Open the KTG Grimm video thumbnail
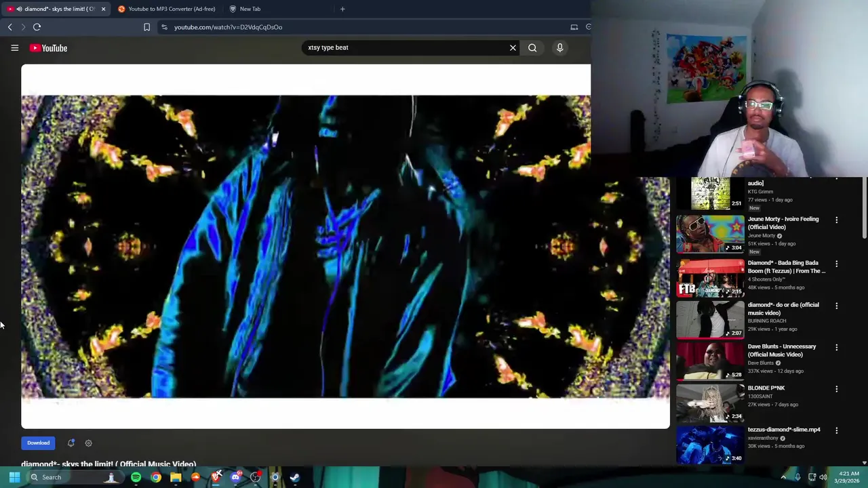Viewport: 868px width, 488px height. pos(710,193)
